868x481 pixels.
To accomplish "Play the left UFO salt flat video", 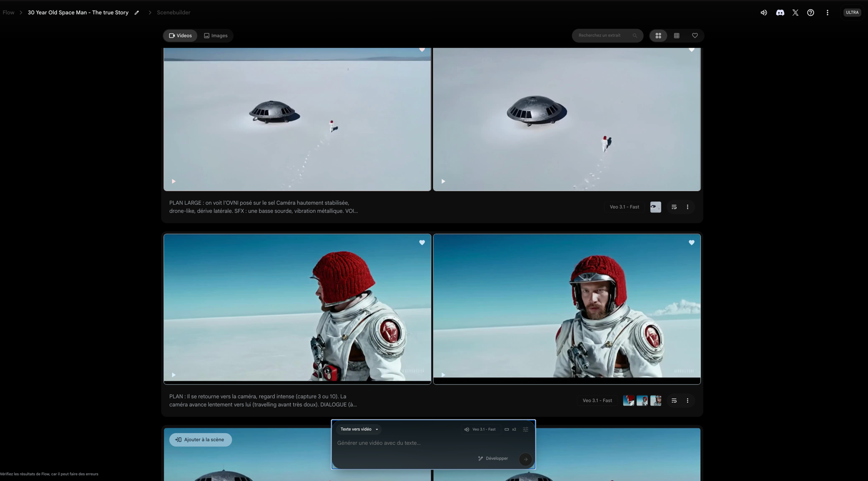I will 174,182.
